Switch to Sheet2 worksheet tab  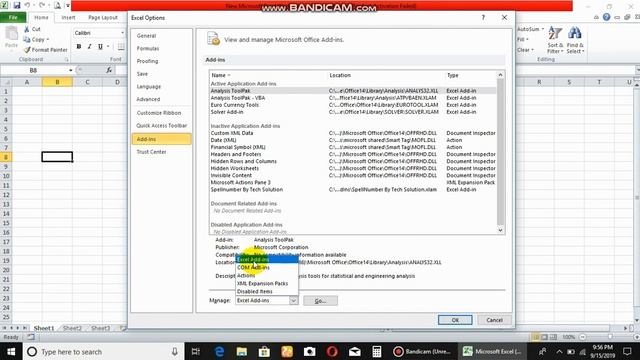click(x=72, y=328)
